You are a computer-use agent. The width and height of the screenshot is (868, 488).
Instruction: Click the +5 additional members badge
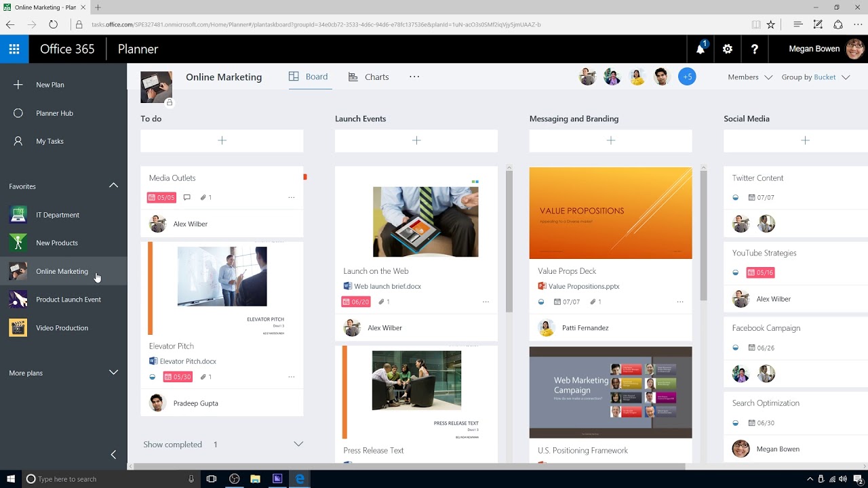click(687, 77)
